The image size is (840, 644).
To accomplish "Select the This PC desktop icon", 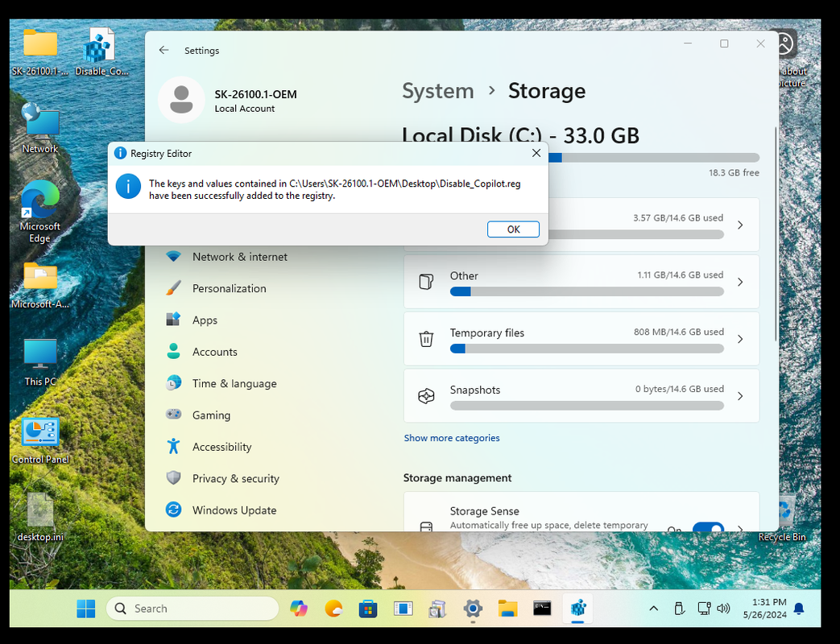I will 39,362.
